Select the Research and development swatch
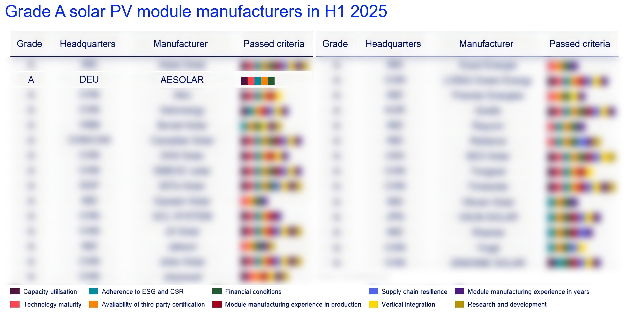Image resolution: width=644 pixels, height=312 pixels. [x=460, y=304]
